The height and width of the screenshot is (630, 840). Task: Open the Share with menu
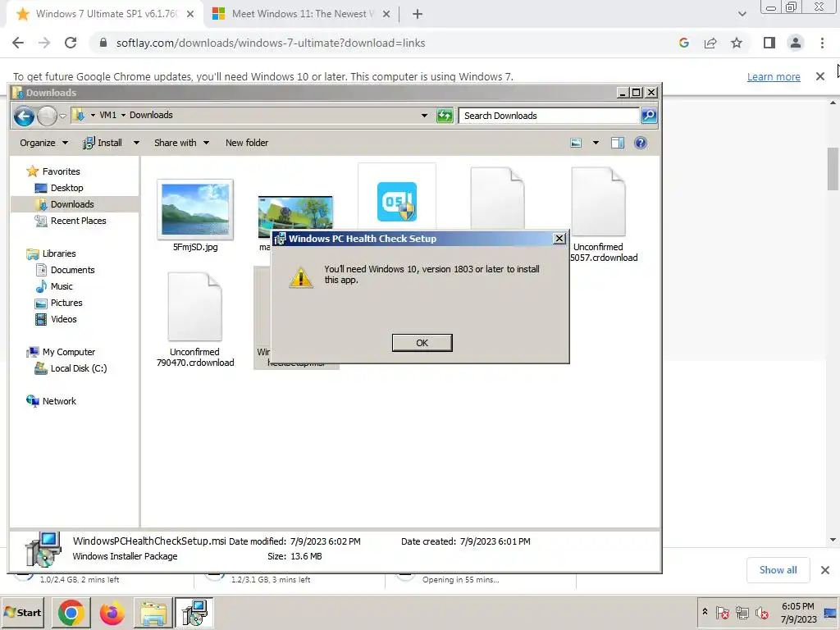(181, 143)
